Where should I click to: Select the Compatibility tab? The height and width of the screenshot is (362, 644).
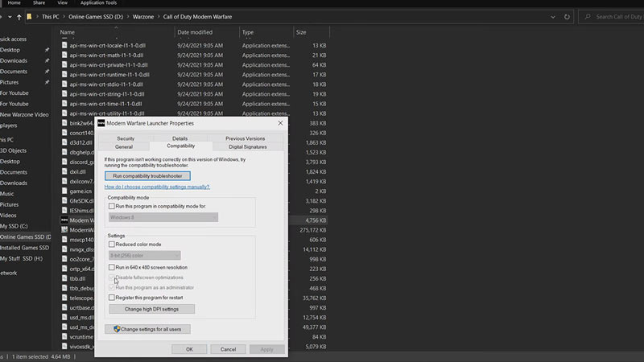tap(180, 146)
